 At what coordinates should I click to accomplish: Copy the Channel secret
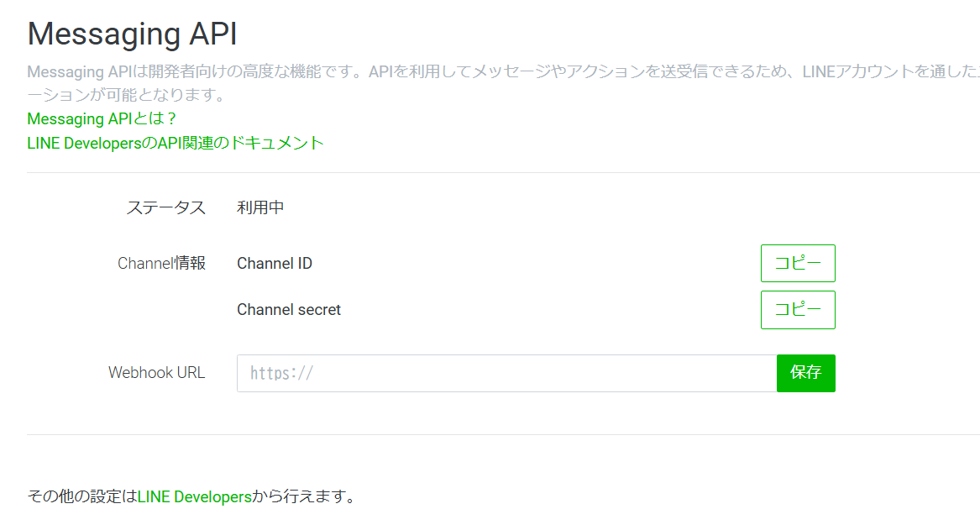point(798,310)
